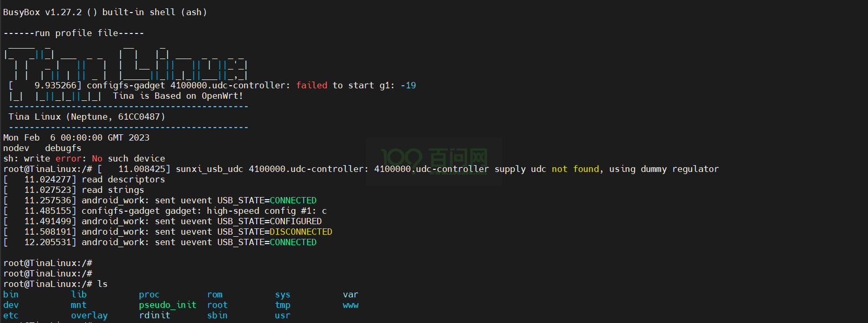
Task: Click the "Mon Feb 6 00:00:00 GMT 2023" date line
Action: [x=76, y=137]
